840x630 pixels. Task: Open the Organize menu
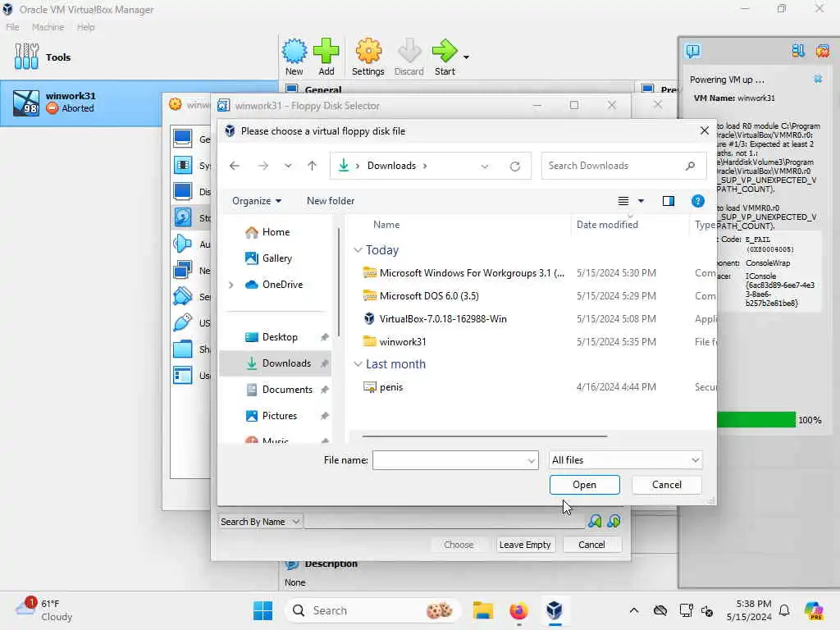tap(257, 201)
